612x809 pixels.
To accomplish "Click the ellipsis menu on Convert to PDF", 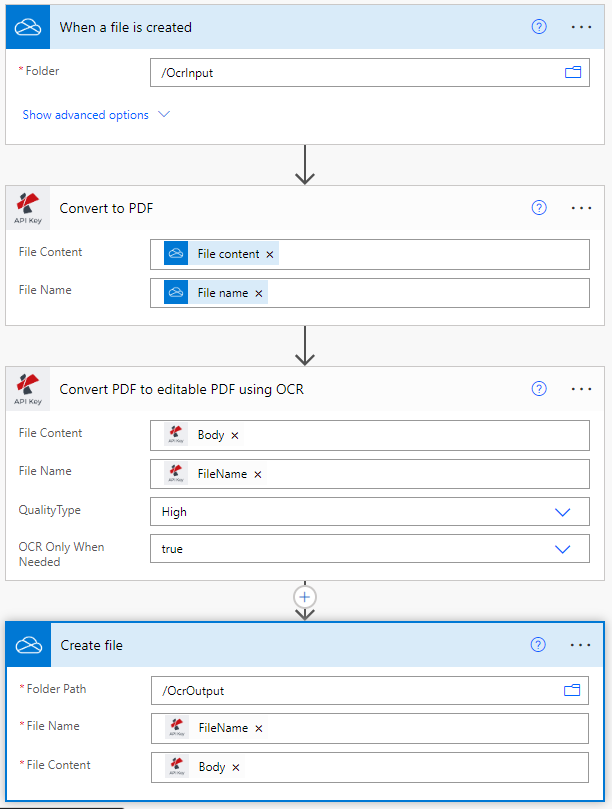I will click(x=581, y=207).
